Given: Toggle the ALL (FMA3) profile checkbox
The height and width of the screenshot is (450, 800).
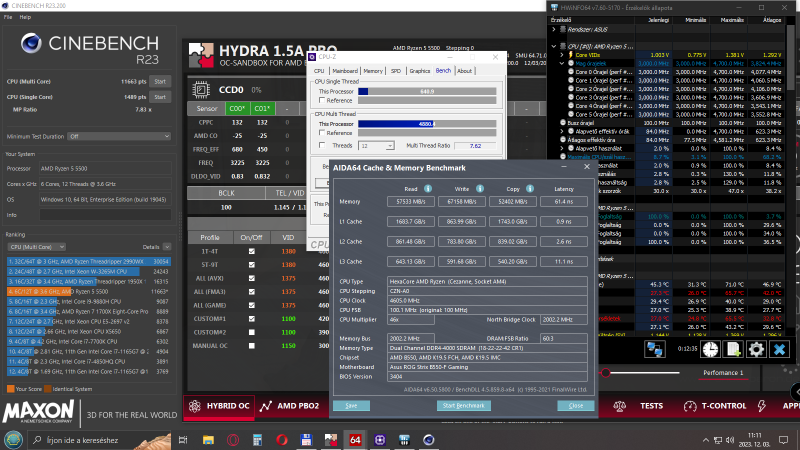Looking at the screenshot, I should coord(252,292).
